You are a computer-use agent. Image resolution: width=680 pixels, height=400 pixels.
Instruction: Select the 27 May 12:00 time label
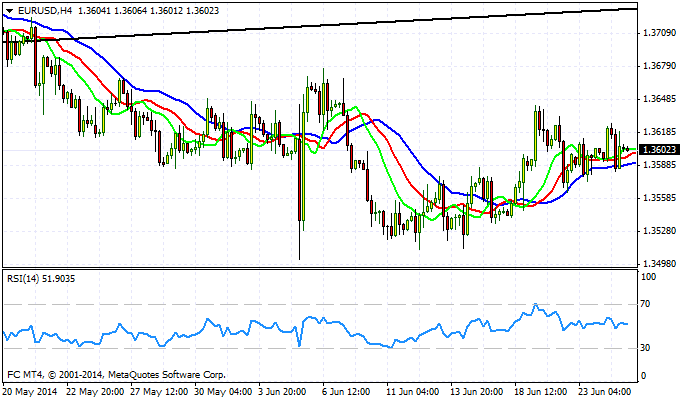pyautogui.click(x=159, y=391)
